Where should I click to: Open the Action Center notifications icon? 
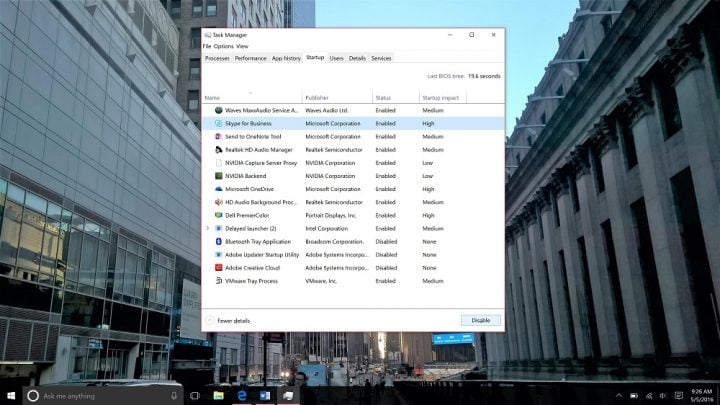point(679,395)
